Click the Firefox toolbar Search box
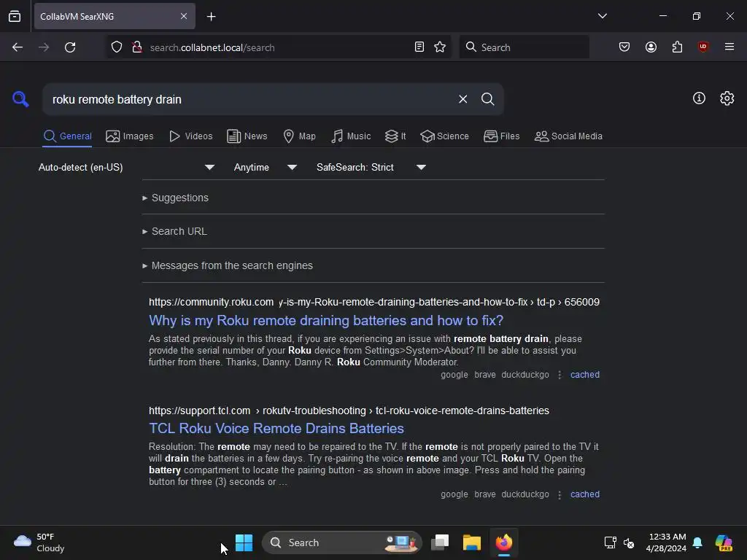The width and height of the screenshot is (747, 560). point(524,47)
